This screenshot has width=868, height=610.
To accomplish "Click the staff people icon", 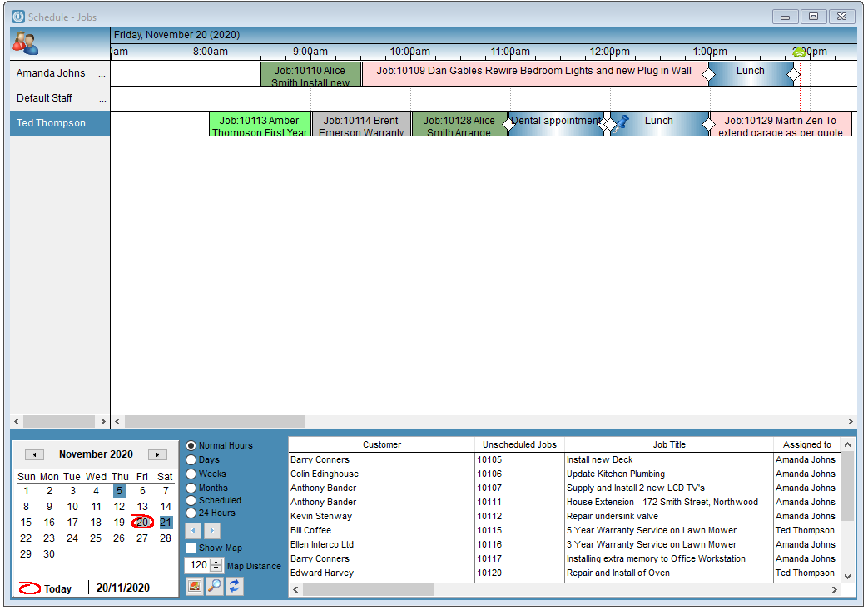I will click(26, 43).
